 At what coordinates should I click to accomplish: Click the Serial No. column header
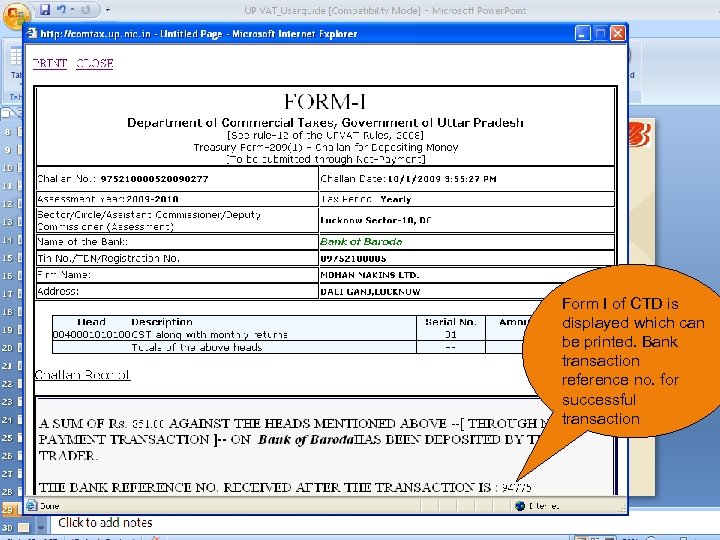coord(450,321)
